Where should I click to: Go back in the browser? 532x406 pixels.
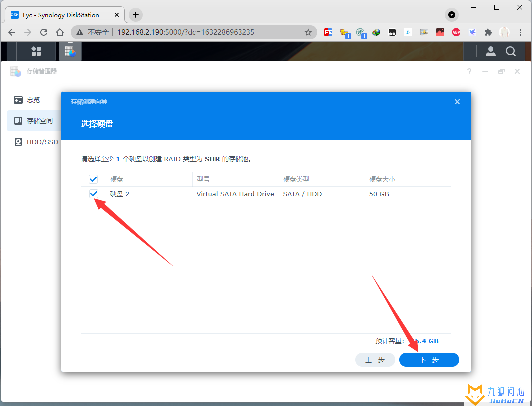tap(12, 32)
